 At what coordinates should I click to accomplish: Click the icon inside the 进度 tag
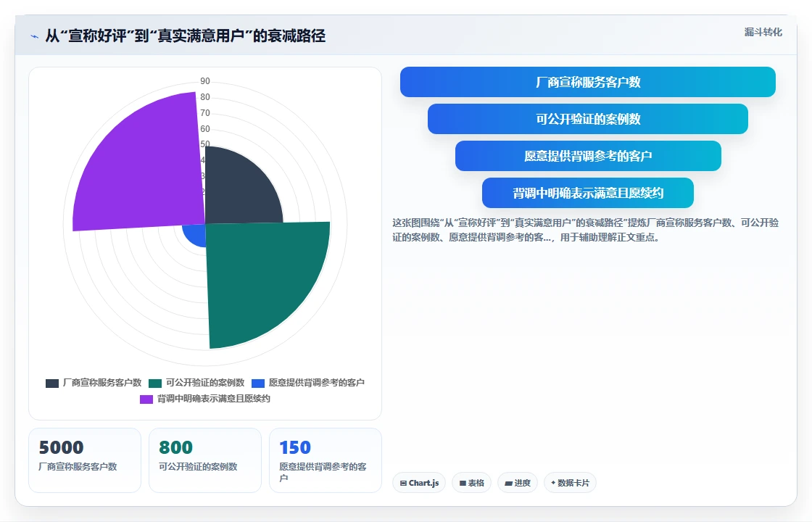(508, 483)
